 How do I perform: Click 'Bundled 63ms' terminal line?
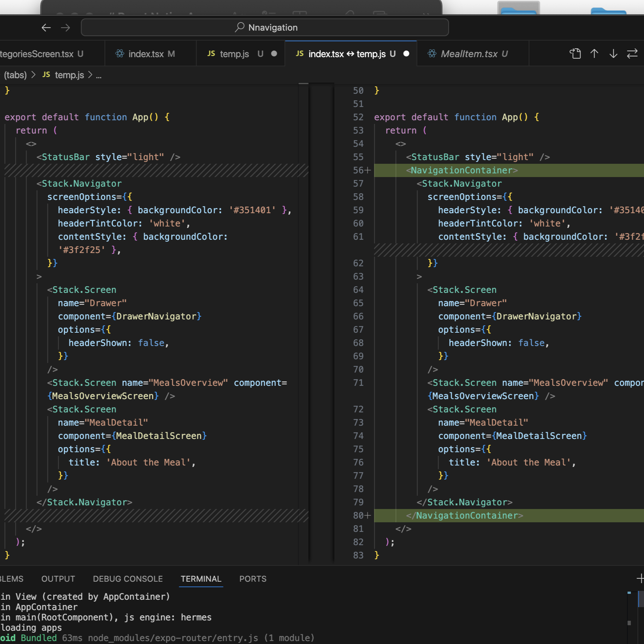click(x=157, y=638)
